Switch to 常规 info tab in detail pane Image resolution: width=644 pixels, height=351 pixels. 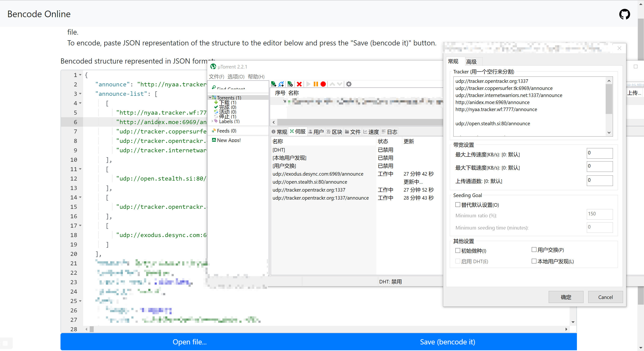click(279, 132)
